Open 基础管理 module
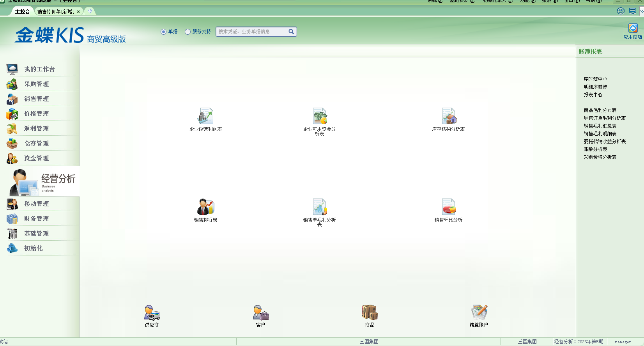 pyautogui.click(x=40, y=233)
